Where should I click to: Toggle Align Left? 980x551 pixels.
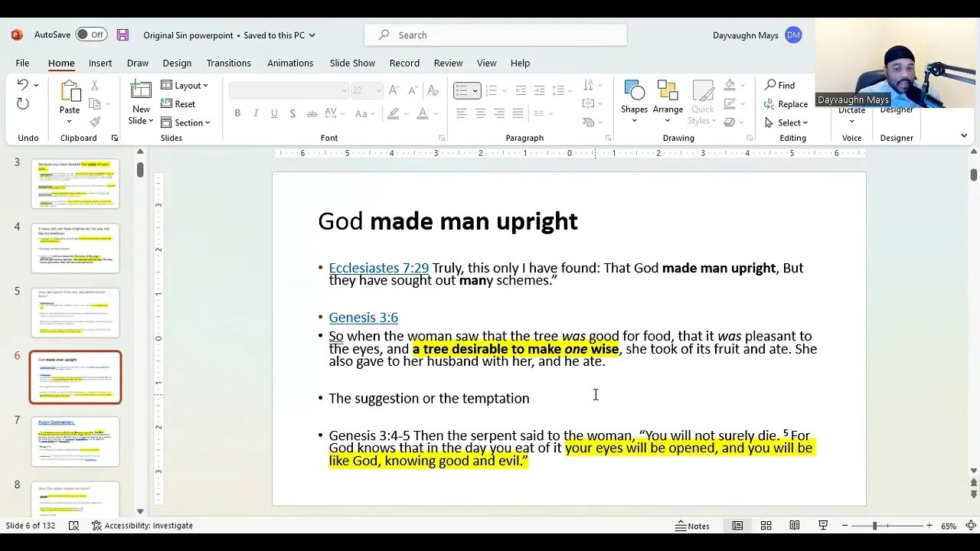pyautogui.click(x=462, y=113)
